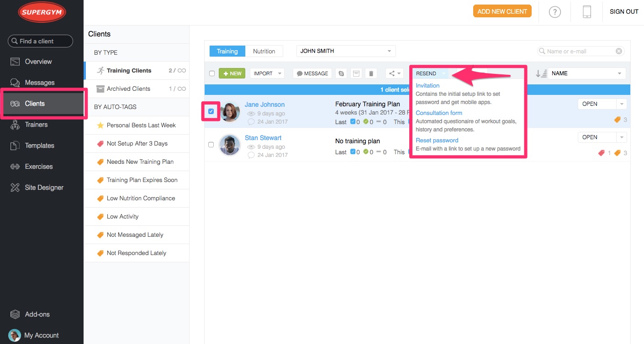Select Invitation in the Resend menu
This screenshot has height=344, width=644.
click(x=428, y=86)
